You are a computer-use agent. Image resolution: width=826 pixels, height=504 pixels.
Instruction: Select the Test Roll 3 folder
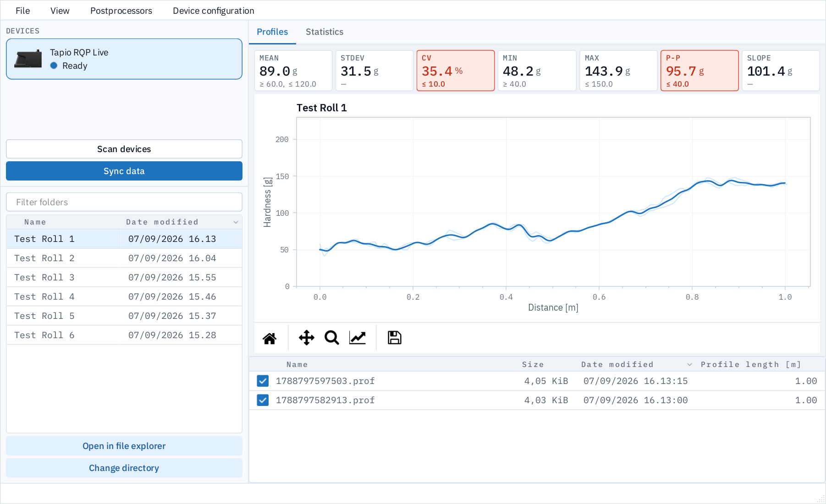pyautogui.click(x=124, y=277)
